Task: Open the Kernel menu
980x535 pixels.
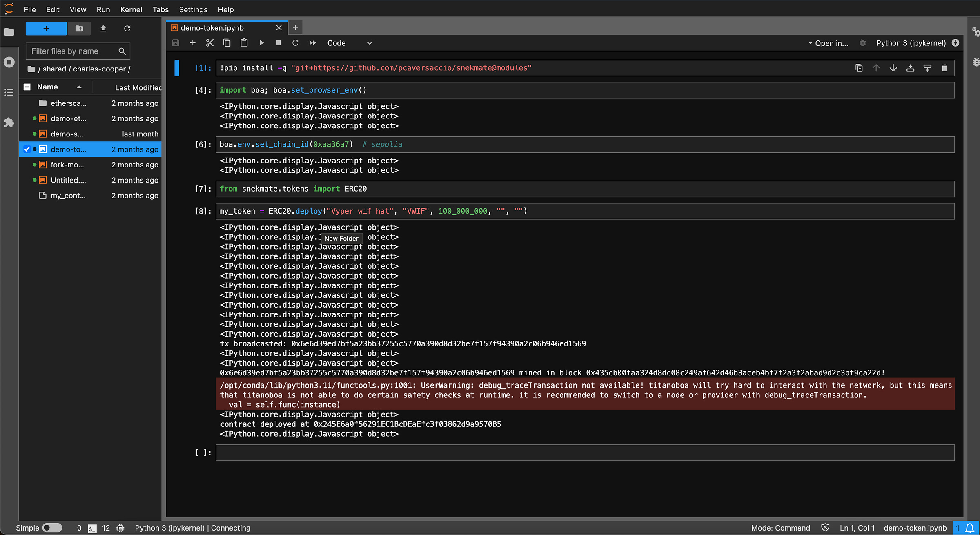Action: (x=131, y=9)
